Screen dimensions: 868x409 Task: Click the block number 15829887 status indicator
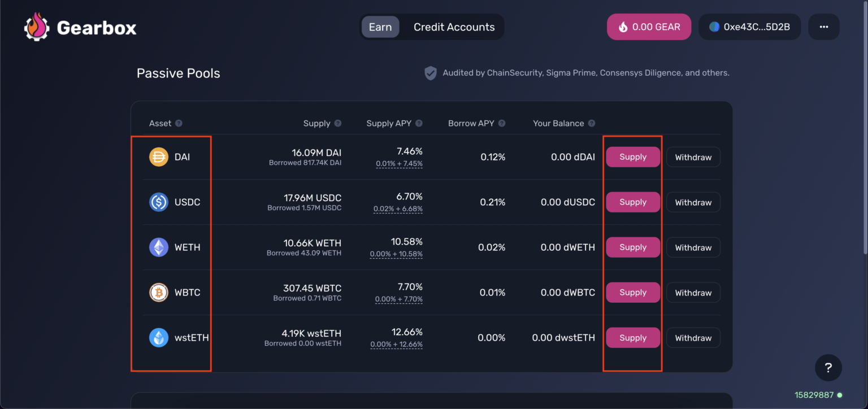tap(818, 395)
